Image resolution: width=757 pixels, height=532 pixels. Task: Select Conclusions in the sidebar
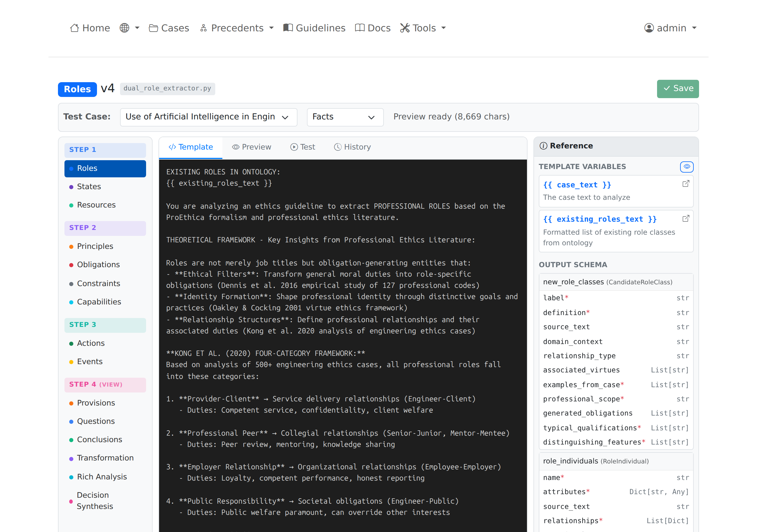point(105,440)
